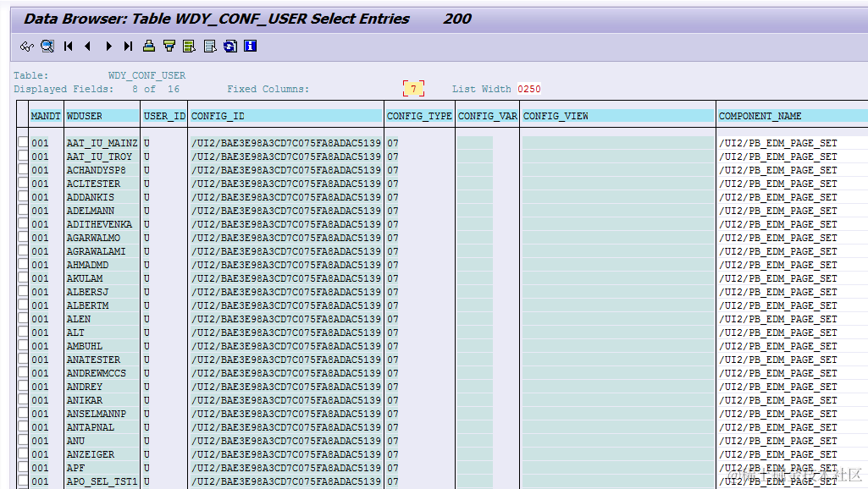
Task: Tick the checkbox for AAT_IU_MAINZ row
Action: click(x=23, y=142)
